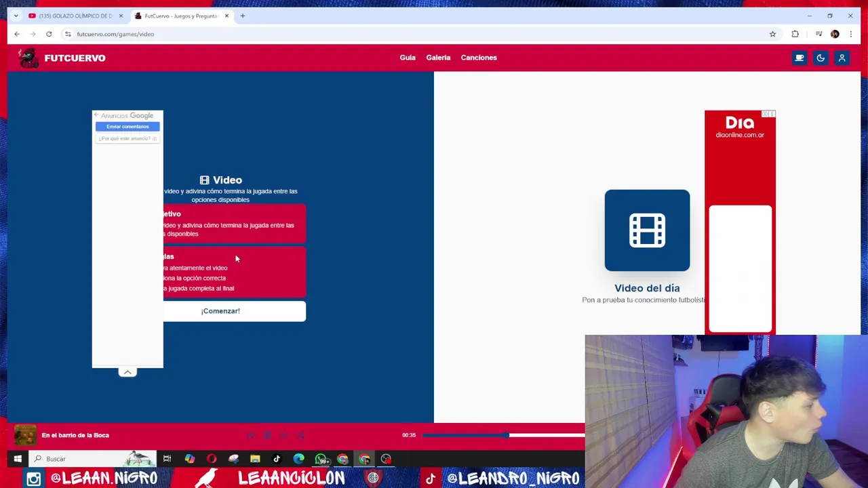This screenshot has width=868, height=488.
Task: Go back in browser history
Action: [x=17, y=34]
